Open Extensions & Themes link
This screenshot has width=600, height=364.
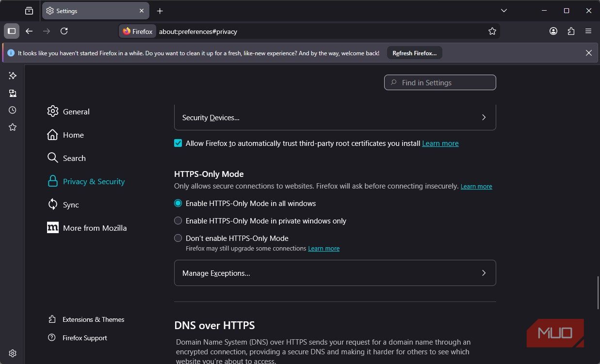click(x=86, y=319)
